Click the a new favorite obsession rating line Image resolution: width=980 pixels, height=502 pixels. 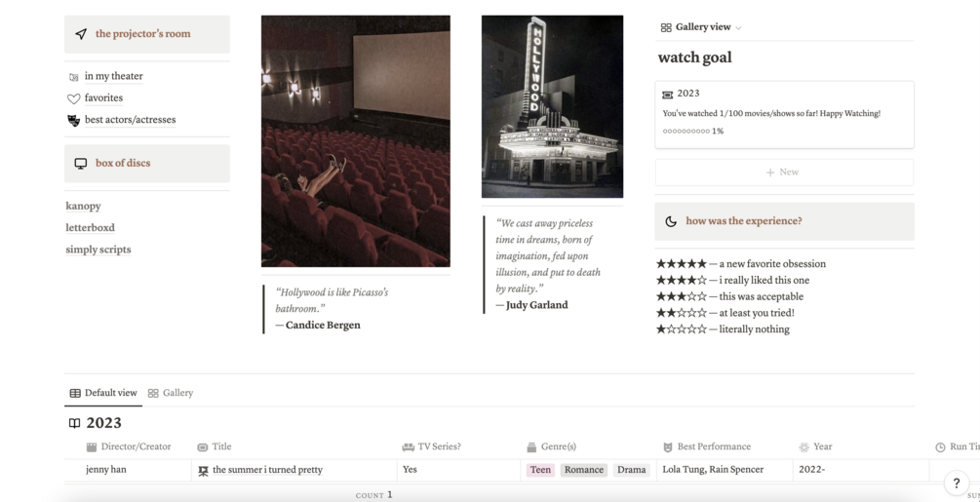coord(741,264)
